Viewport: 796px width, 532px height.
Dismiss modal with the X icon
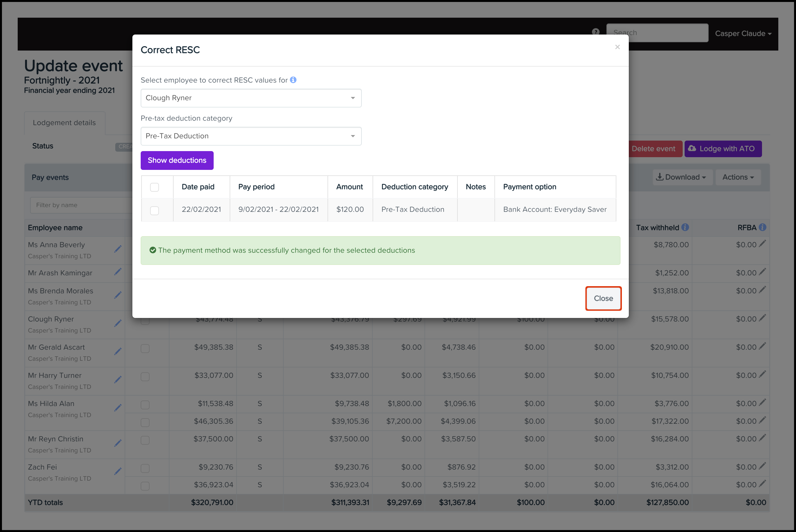(x=617, y=47)
